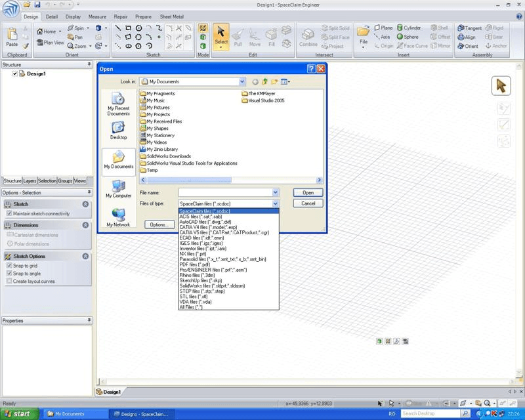This screenshot has height=420, width=525.
Task: Select the Pull tool in Edit group
Action: click(238, 37)
